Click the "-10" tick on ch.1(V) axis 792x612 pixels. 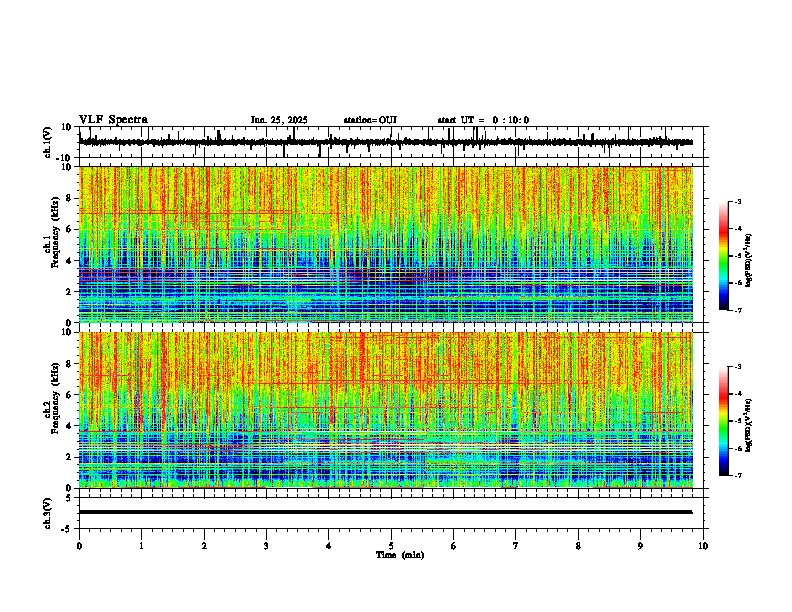pos(64,158)
